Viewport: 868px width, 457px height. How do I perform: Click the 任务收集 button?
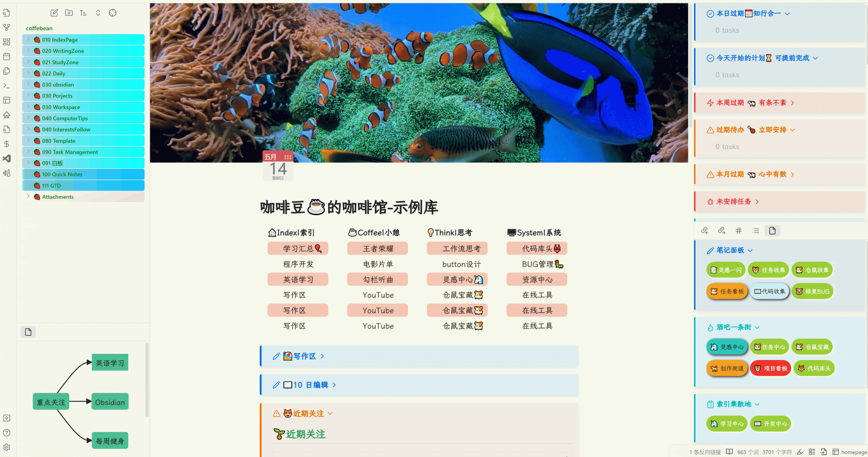[x=768, y=270]
